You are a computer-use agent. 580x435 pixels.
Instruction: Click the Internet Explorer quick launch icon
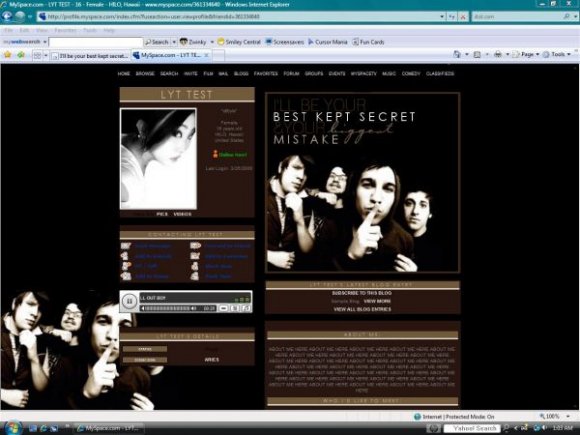point(44,428)
